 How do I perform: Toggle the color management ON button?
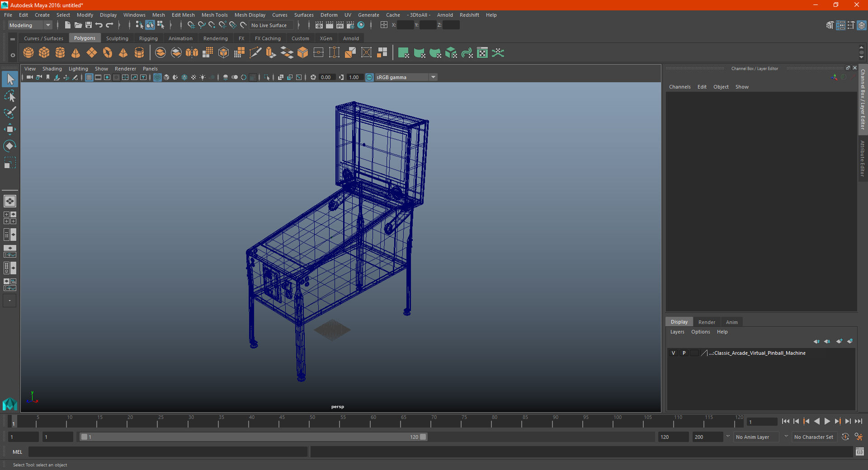[x=369, y=77]
